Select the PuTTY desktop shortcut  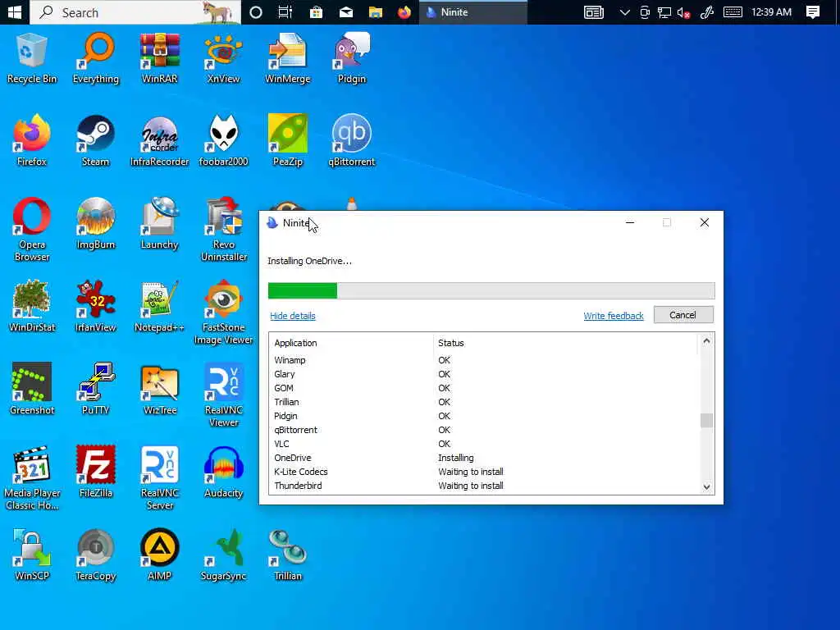click(x=95, y=389)
